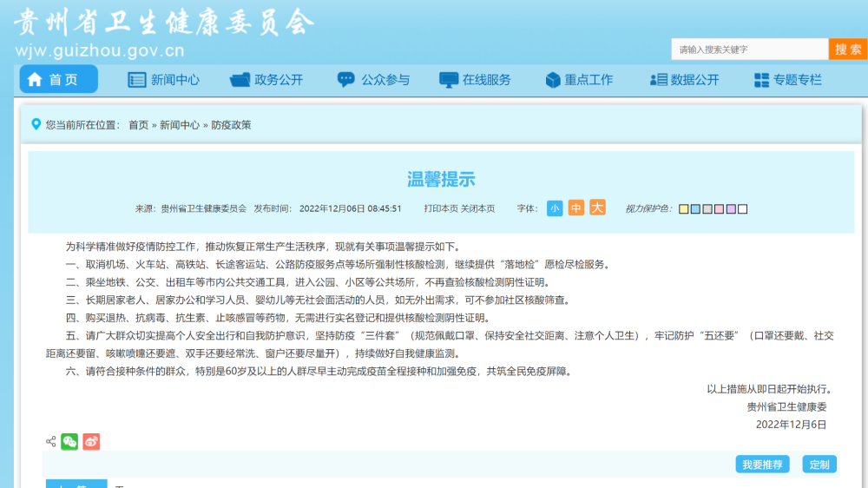This screenshot has width=868, height=488.
Task: Open the 重点工作 navigation menu
Action: [579, 80]
